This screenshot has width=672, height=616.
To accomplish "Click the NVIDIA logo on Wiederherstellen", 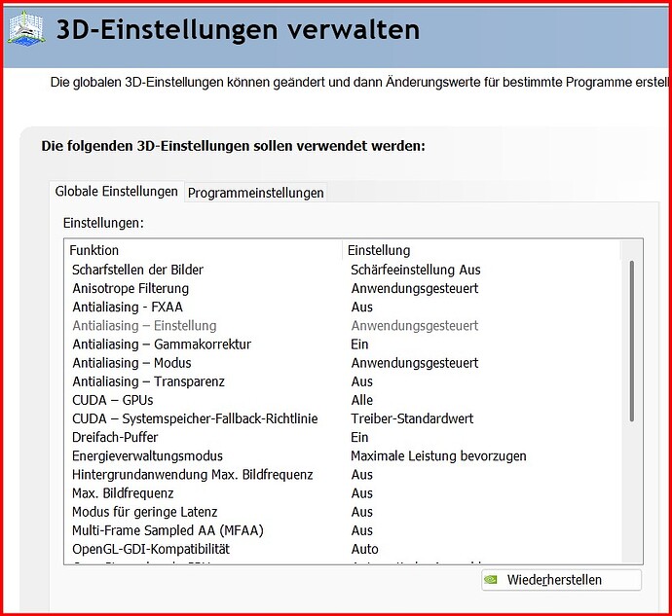I will coord(490,580).
